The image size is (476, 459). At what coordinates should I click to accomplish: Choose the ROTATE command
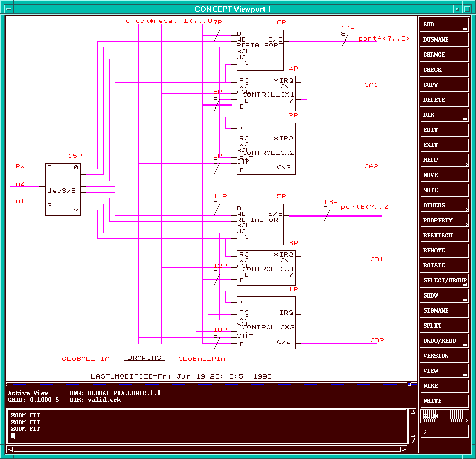click(x=444, y=265)
